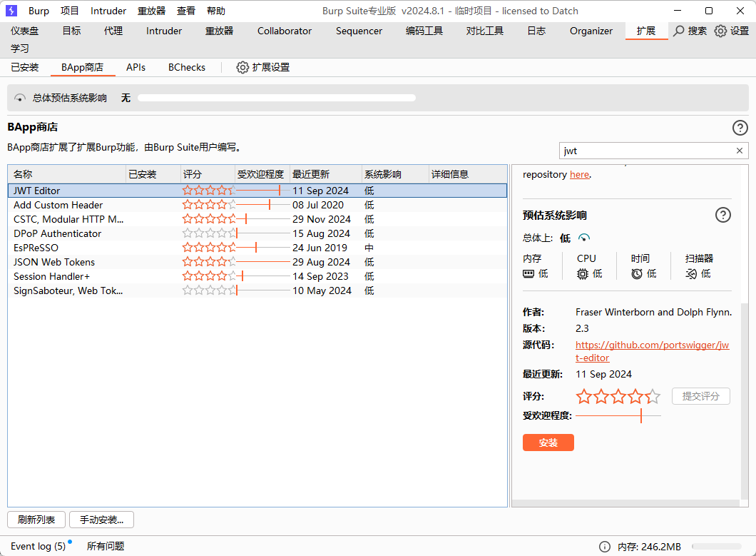
Task: Click the 29 Nov 2024 date cell
Action: click(322, 219)
